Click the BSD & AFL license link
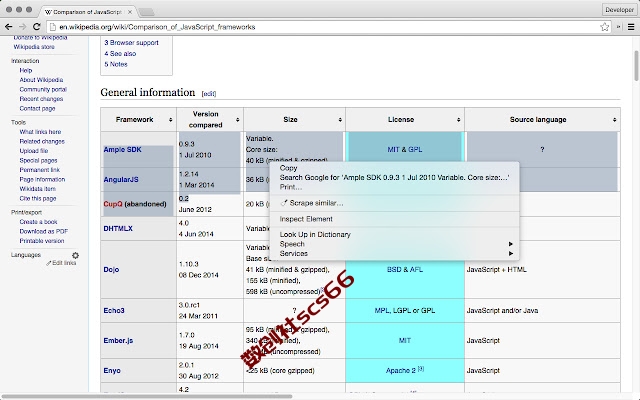Screen dimensions: 640x400 (404, 269)
